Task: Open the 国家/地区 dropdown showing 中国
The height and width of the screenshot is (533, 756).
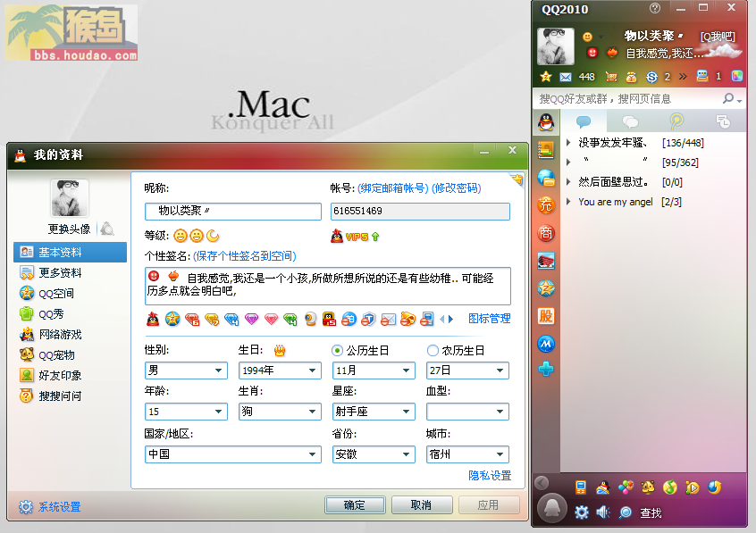Action: click(x=233, y=454)
